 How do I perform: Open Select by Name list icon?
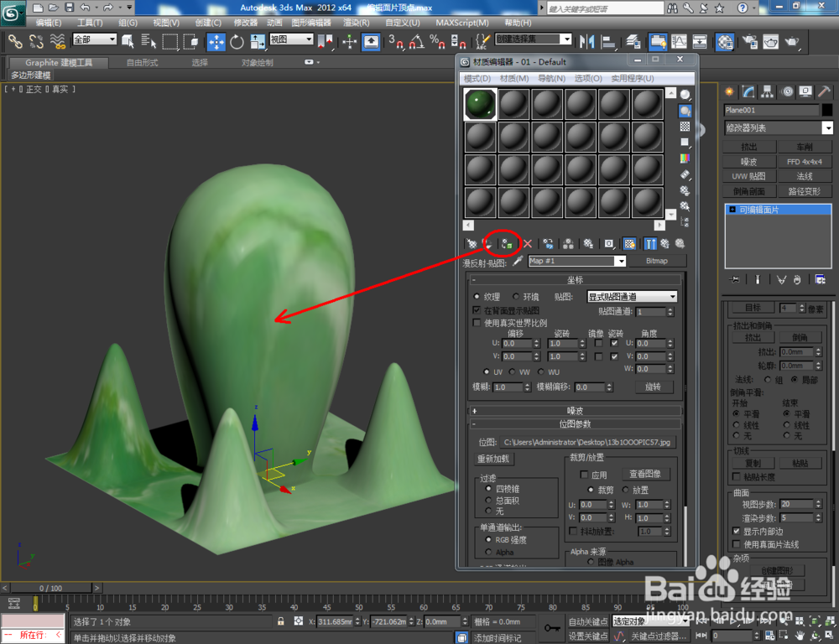pyautogui.click(x=149, y=42)
